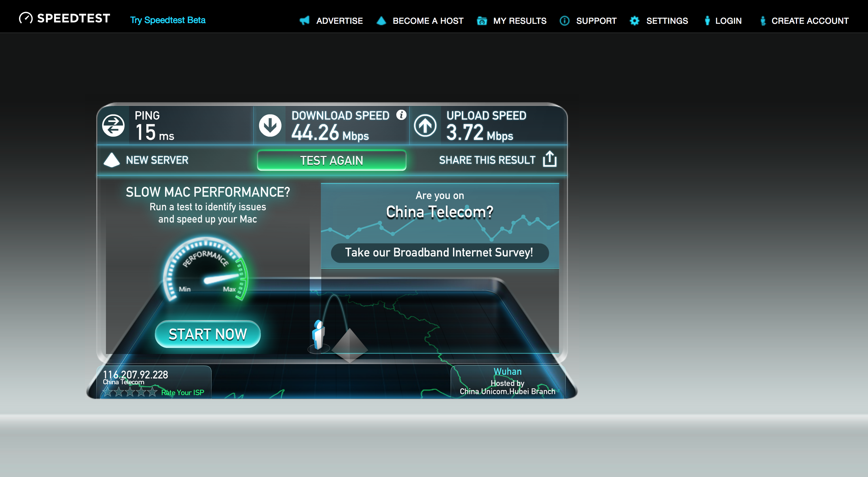
Task: Click the Create Account person icon
Action: click(x=763, y=21)
